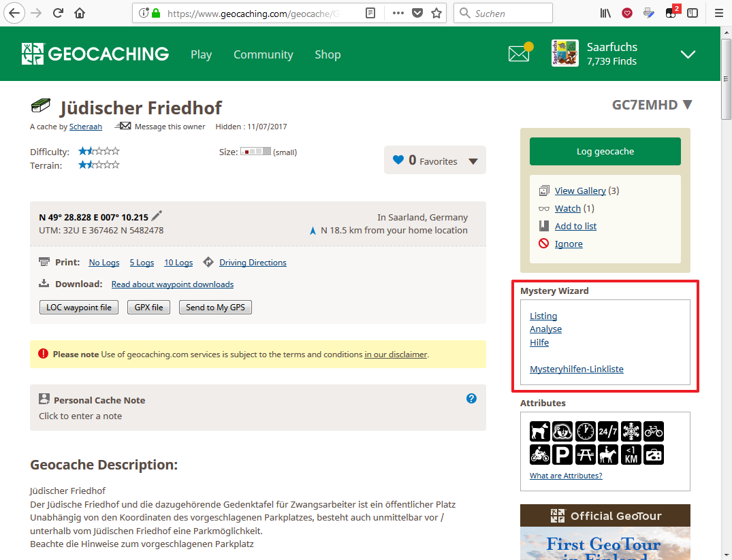Image resolution: width=732 pixels, height=560 pixels.
Task: Open Mystery Wizard Analyse link
Action: [545, 329]
